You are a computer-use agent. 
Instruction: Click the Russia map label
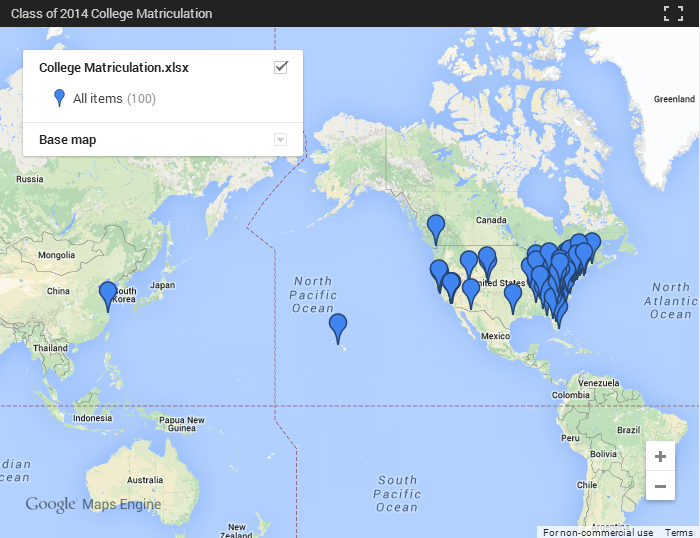click(30, 179)
